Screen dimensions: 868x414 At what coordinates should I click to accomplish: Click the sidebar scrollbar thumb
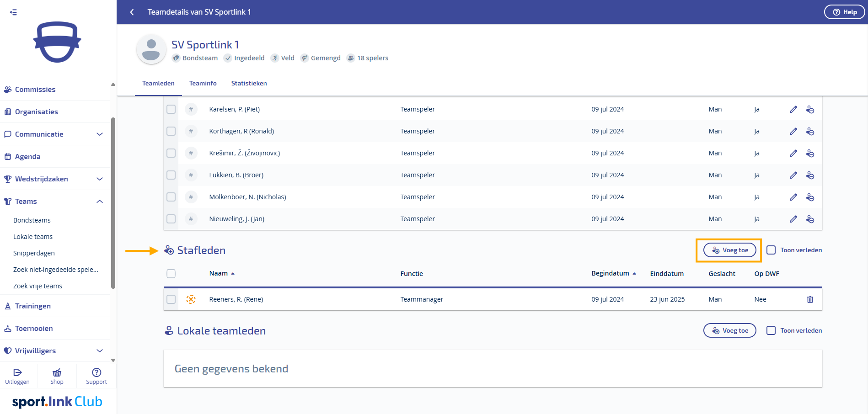pos(113,203)
